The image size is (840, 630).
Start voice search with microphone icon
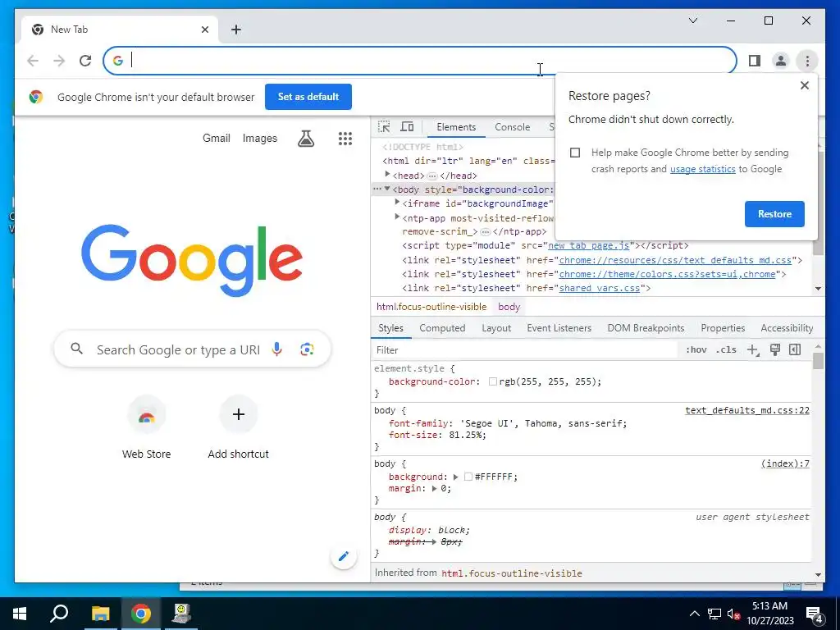(x=277, y=349)
